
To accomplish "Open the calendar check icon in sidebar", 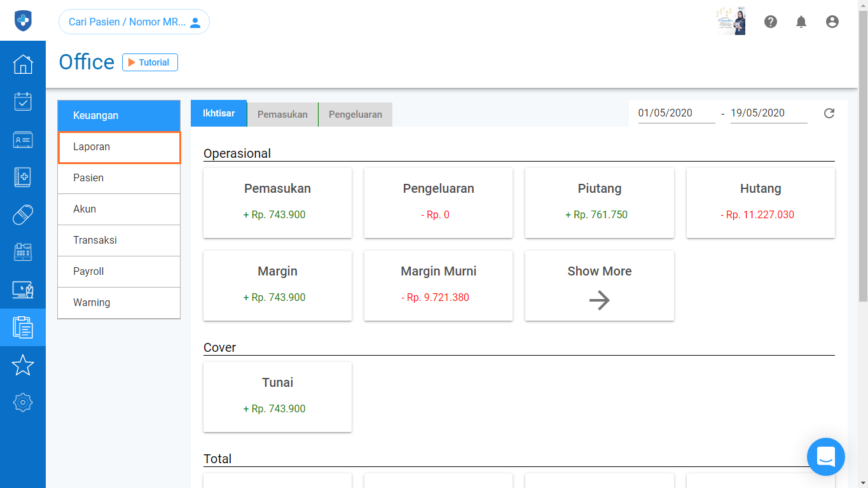I will click(23, 102).
